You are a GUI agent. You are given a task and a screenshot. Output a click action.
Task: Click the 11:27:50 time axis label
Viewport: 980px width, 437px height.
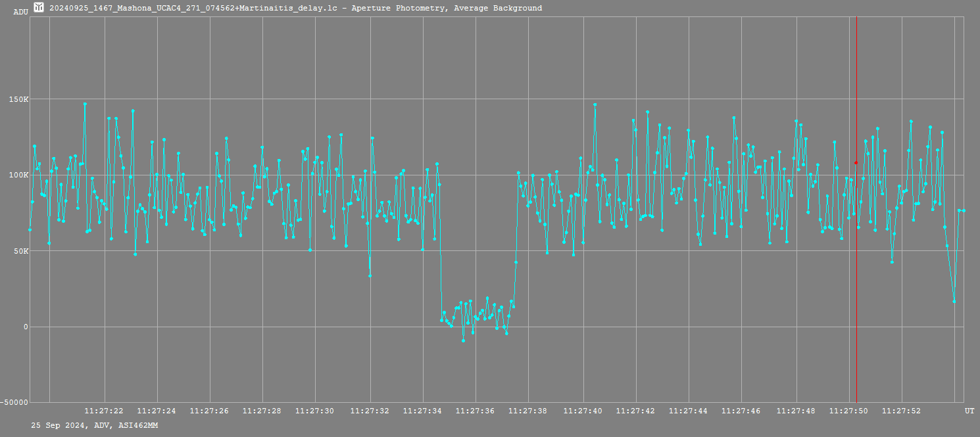click(x=848, y=411)
